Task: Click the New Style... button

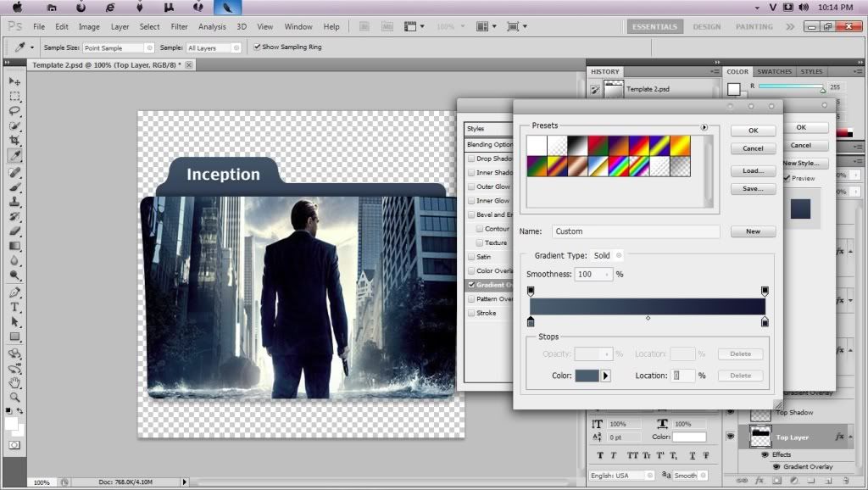Action: [x=800, y=164]
